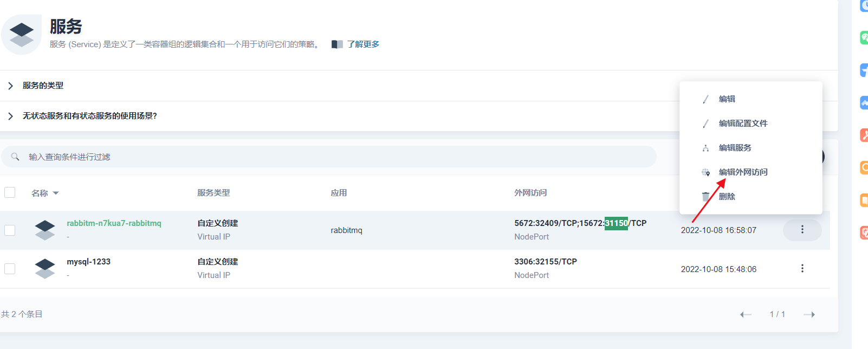868x349 pixels.
Task: Sort by the 名称 column dropdown arrow
Action: (56, 193)
